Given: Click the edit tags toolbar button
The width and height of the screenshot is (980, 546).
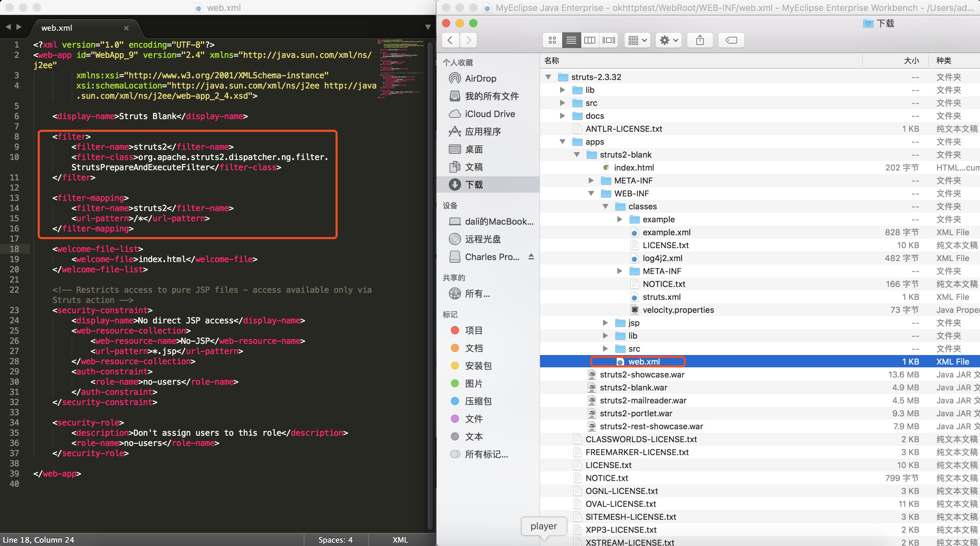Looking at the screenshot, I should point(731,40).
